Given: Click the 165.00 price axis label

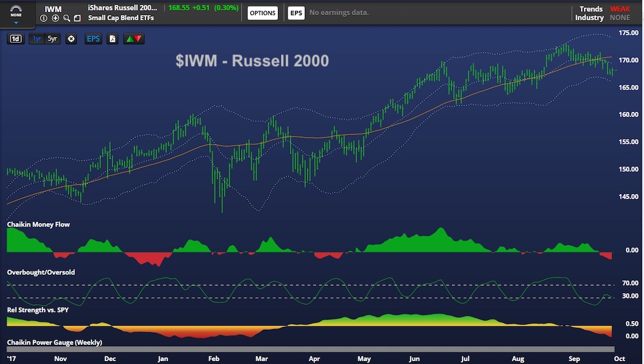Looking at the screenshot, I should point(628,88).
